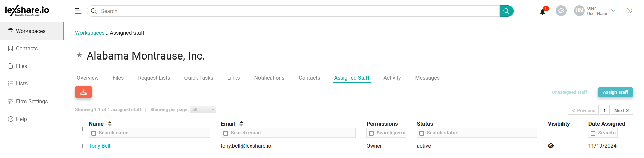Viewport: 644px width, 158px height.
Task: Check the Tony Bell row checkbox
Action: 80,146
